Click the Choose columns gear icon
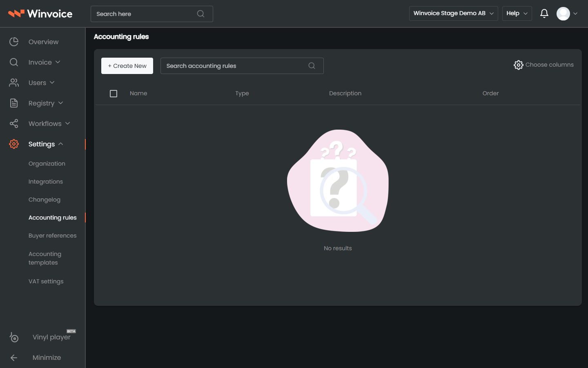The image size is (588, 368). click(x=518, y=65)
